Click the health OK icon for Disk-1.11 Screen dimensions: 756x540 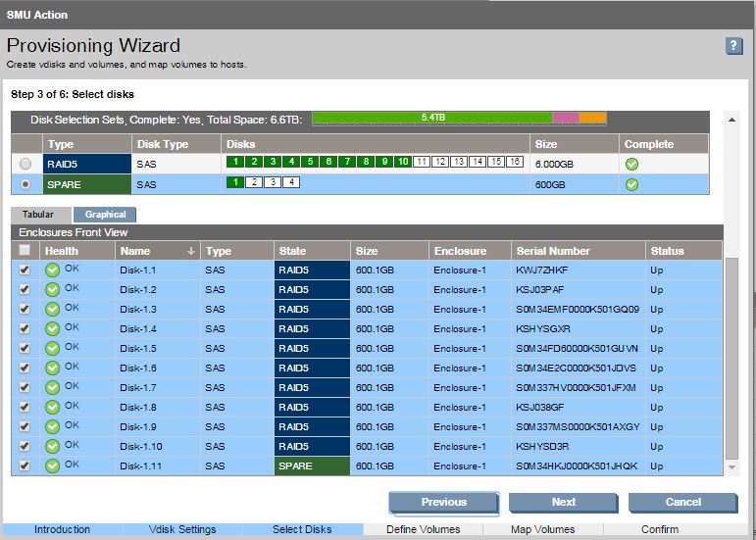pyautogui.click(x=52, y=466)
